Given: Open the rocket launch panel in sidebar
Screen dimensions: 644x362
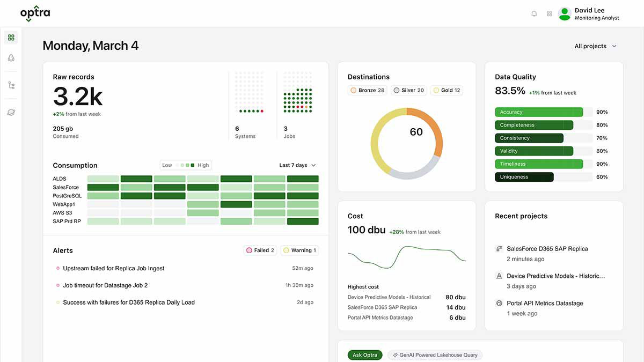Looking at the screenshot, I should coord(11,58).
